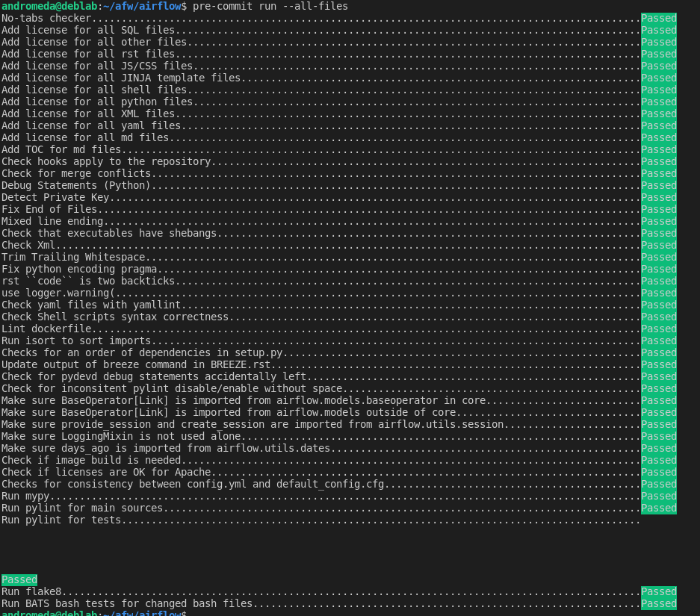Click 'Run pylint for tests' text
The height and width of the screenshot is (616, 700).
(x=61, y=520)
